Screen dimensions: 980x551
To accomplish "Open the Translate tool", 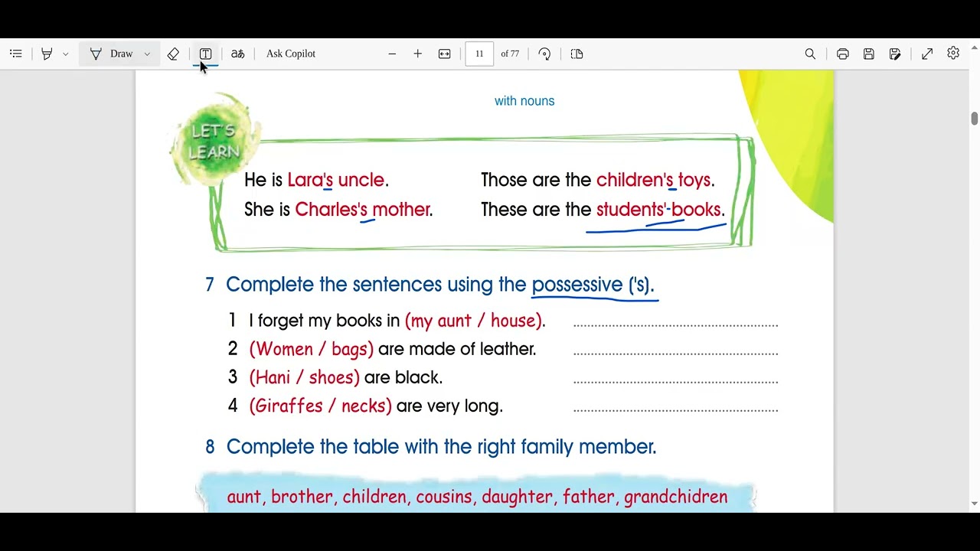I will 238,54.
